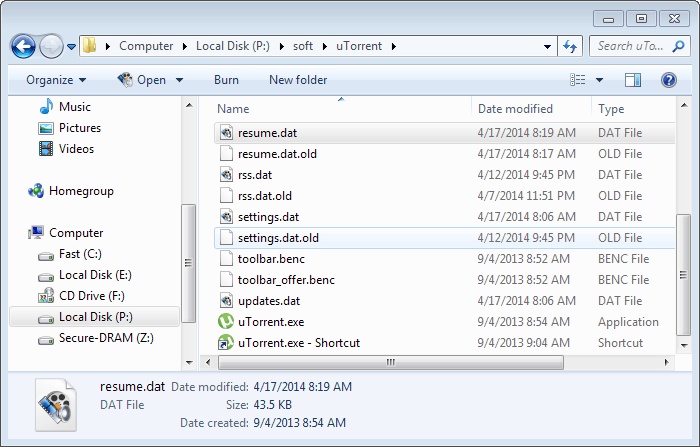Open the view options dropdown arrow
The width and height of the screenshot is (700, 447).
click(600, 80)
